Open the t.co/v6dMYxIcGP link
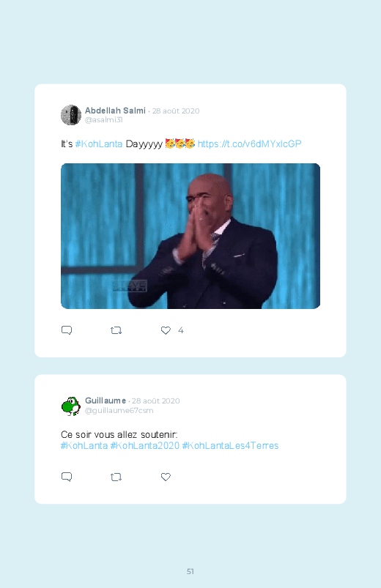The height and width of the screenshot is (588, 381). click(x=249, y=144)
